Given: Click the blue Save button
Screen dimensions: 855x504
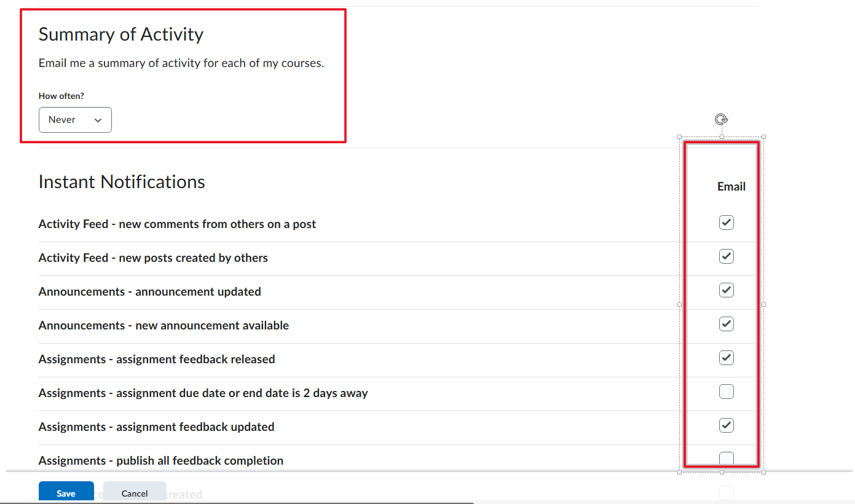Looking at the screenshot, I should click(66, 493).
